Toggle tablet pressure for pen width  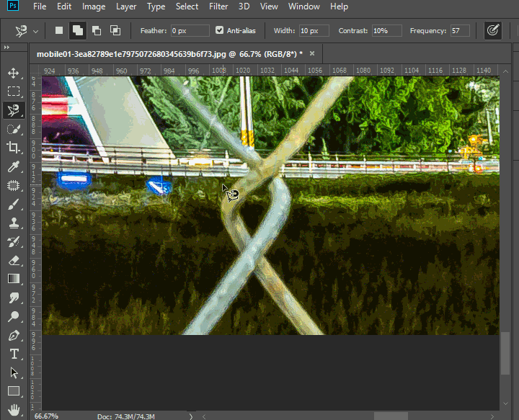click(493, 31)
